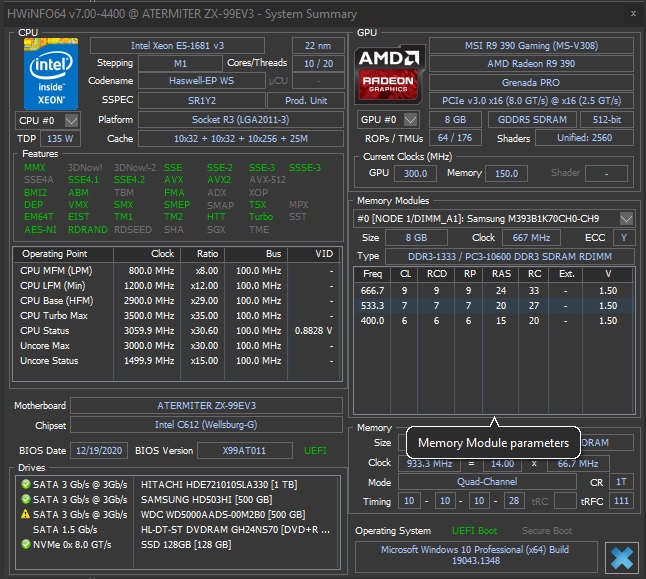Expand the memory module DIMM_A1 dropdown
This screenshot has height=579, width=646.
coord(626,218)
